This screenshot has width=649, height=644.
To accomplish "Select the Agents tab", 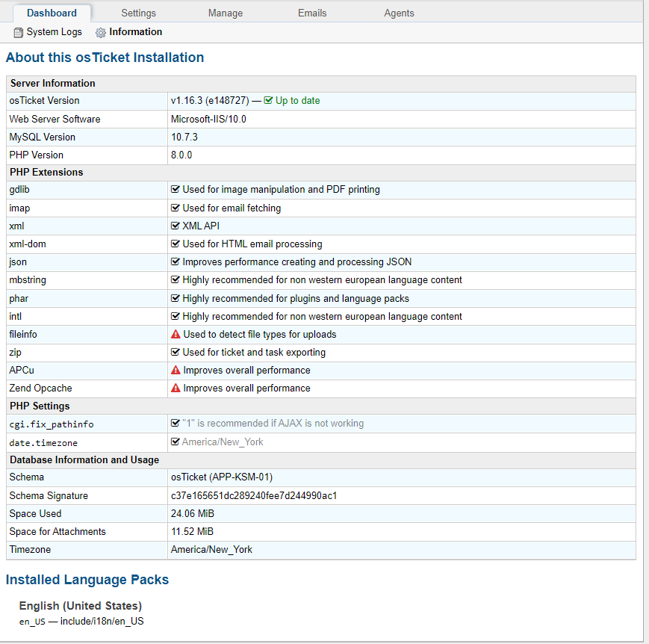I will tap(399, 13).
